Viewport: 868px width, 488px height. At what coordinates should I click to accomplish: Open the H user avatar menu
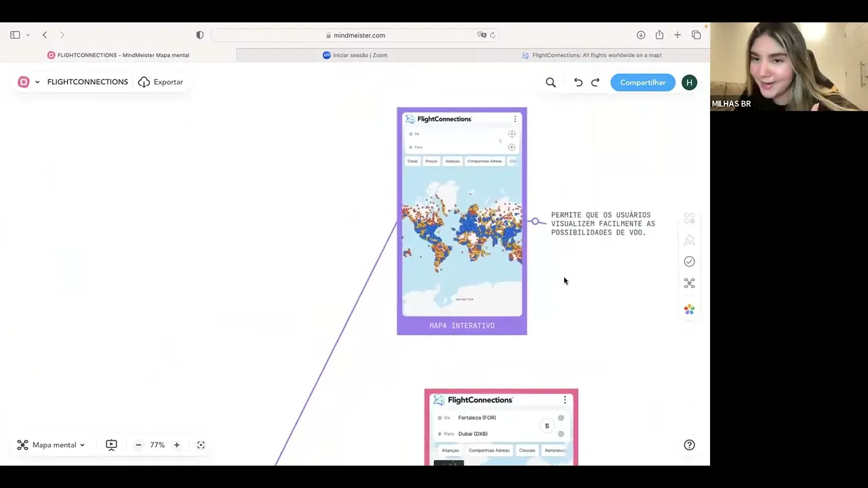(689, 82)
